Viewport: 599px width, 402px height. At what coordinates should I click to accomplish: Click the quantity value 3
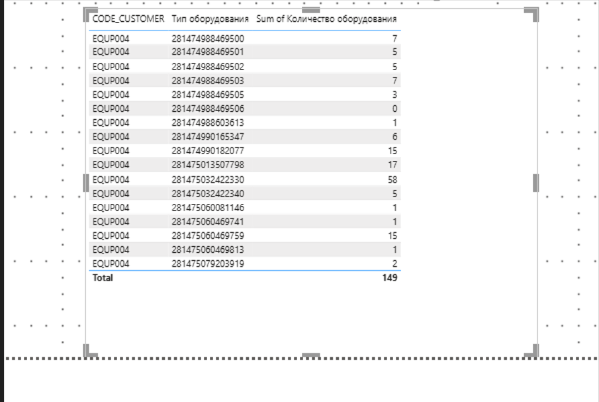[395, 95]
